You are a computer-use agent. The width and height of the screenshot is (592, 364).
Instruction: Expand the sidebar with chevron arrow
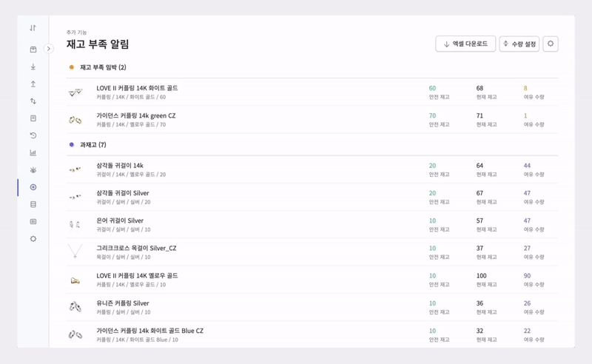click(49, 49)
